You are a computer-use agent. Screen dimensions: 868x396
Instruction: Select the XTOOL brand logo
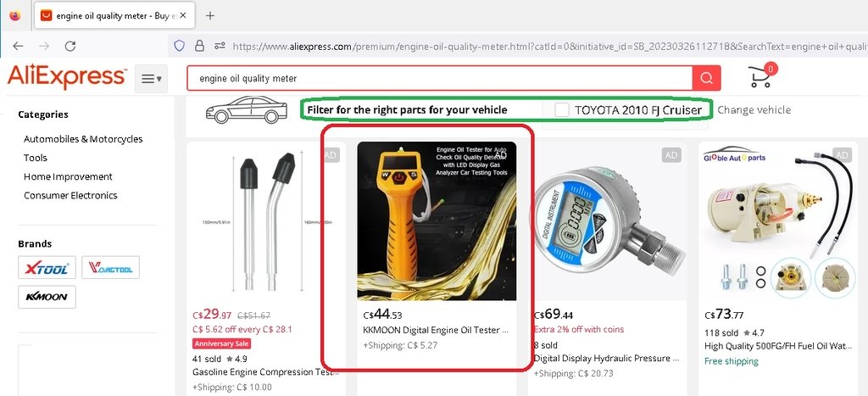(47, 267)
